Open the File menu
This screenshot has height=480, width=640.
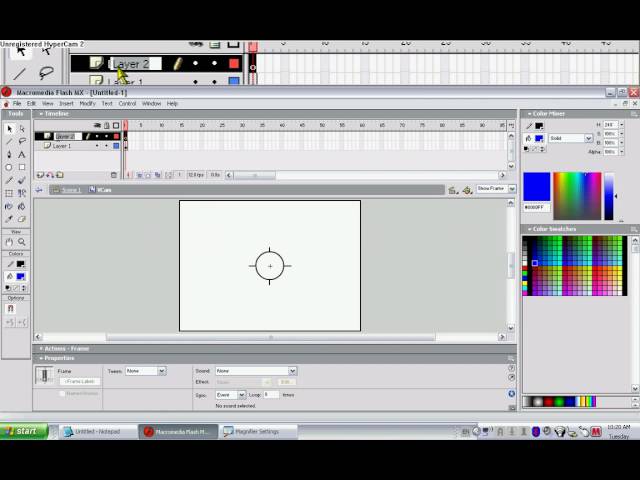17,104
